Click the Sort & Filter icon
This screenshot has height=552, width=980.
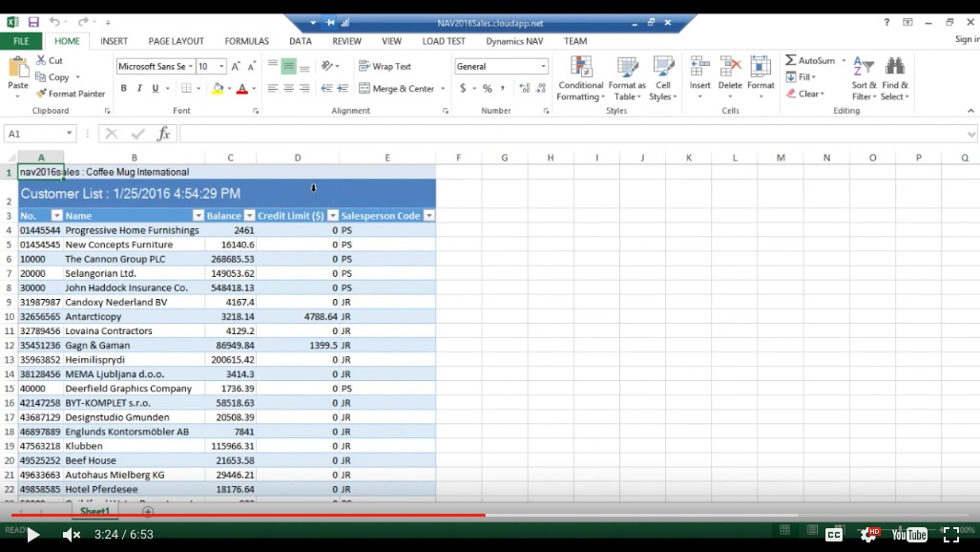pos(862,78)
